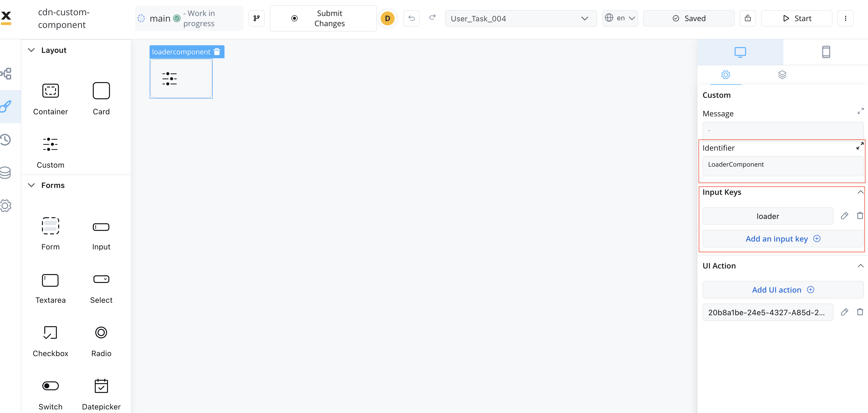Click the Start button
Screen dimensions: 868x413
tap(797, 18)
